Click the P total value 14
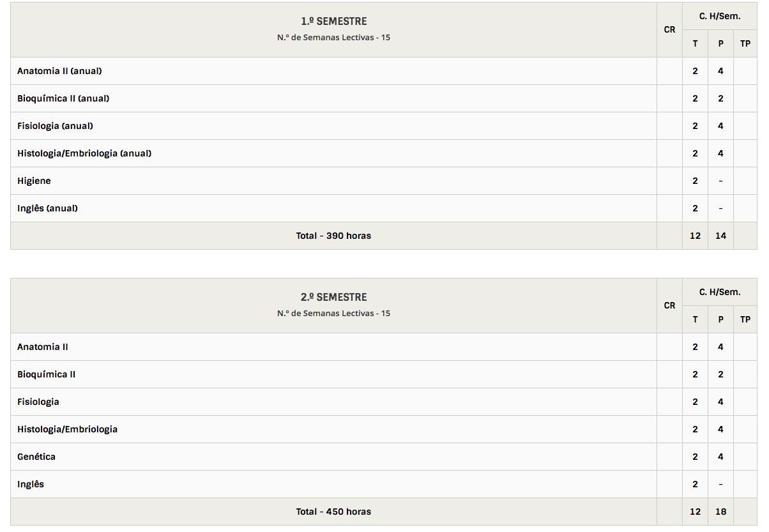 [720, 236]
